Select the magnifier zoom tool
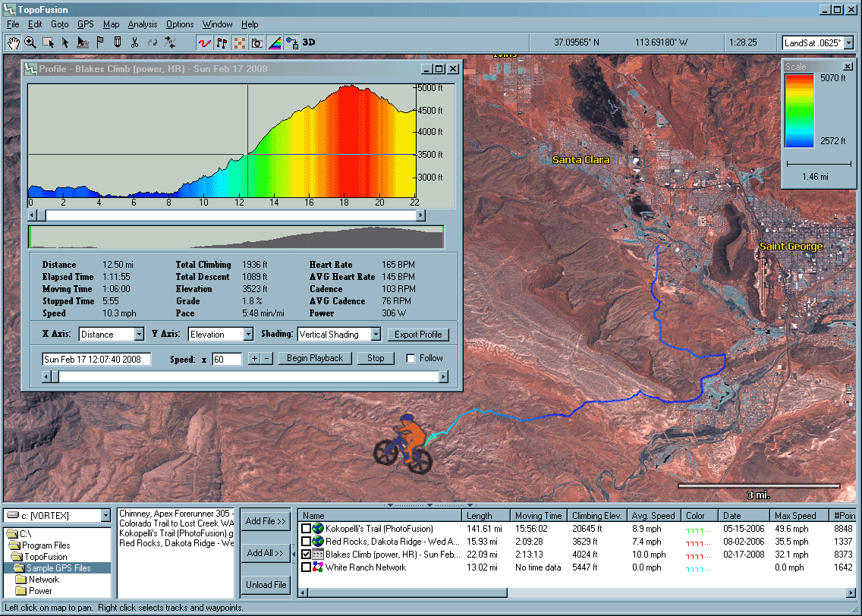This screenshot has height=616, width=862. [x=30, y=42]
